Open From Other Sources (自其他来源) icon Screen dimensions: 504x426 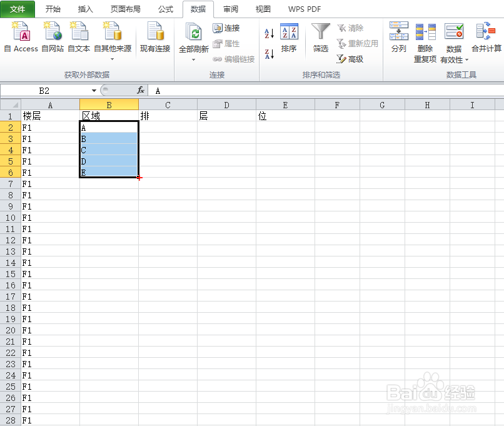[113, 31]
